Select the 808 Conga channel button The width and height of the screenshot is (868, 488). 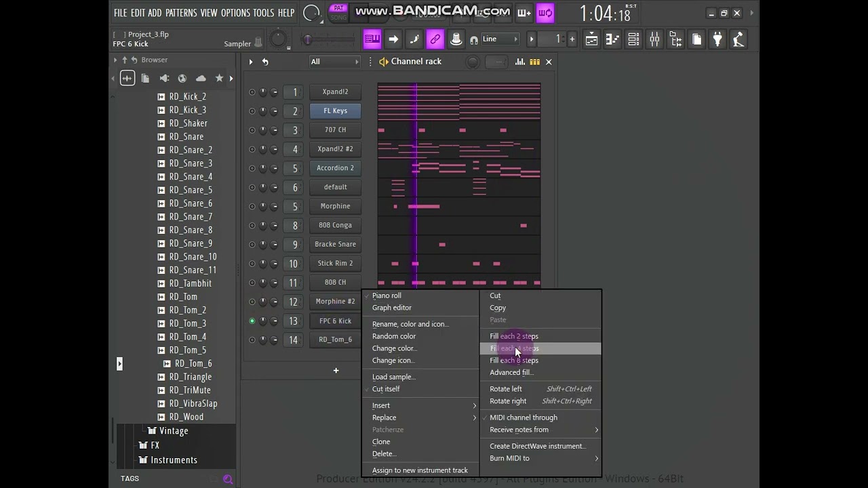click(335, 226)
